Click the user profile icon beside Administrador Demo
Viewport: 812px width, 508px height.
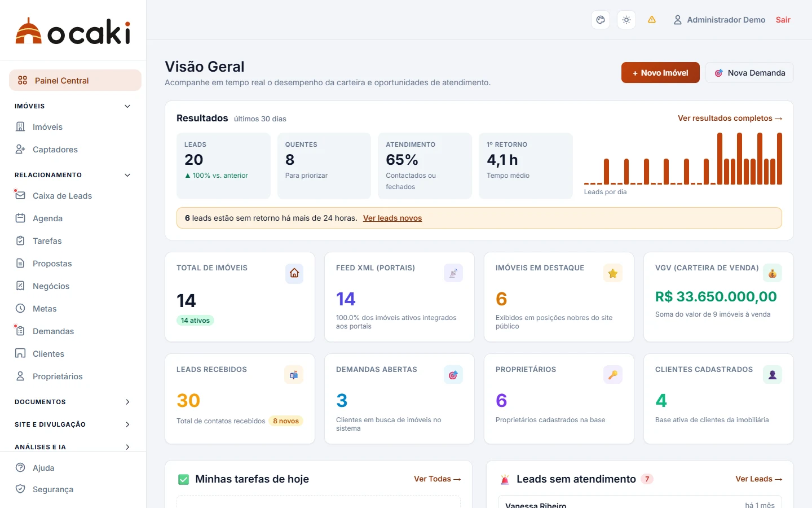[678, 20]
